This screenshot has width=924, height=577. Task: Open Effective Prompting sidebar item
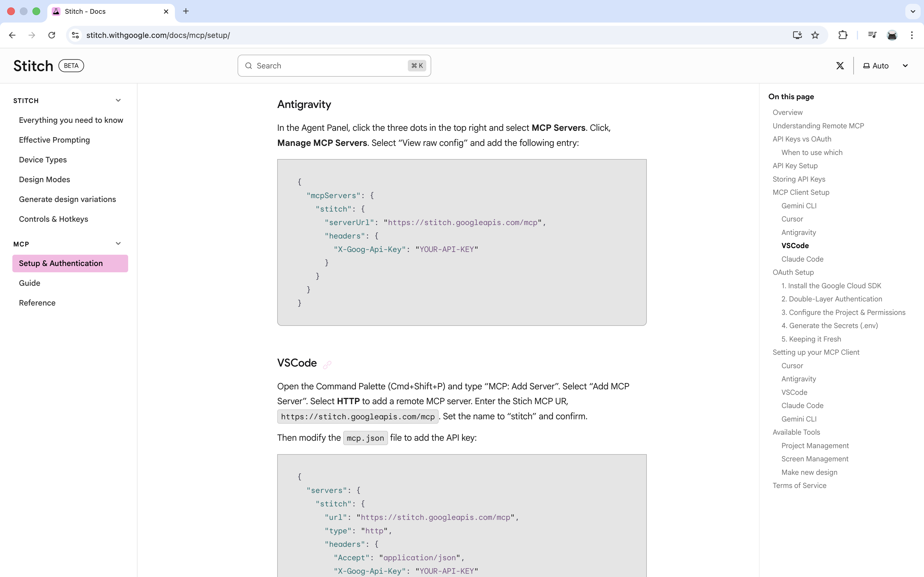54,140
